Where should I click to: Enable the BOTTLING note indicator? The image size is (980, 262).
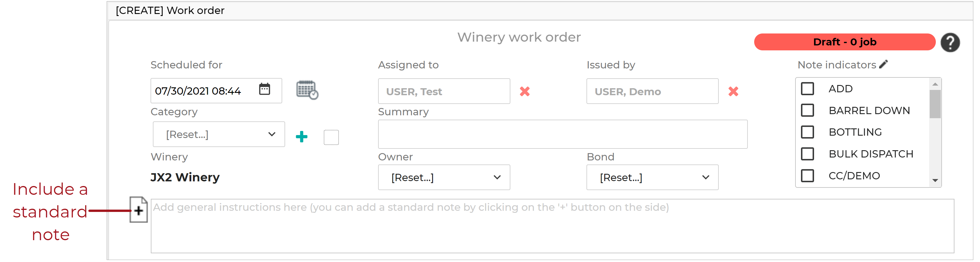[x=807, y=132]
